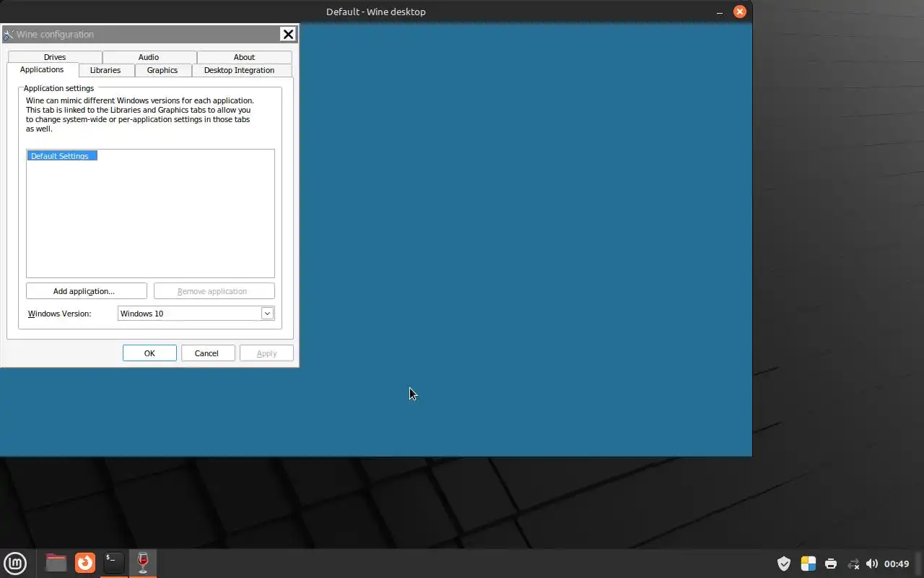Open the shield security tray icon
Viewport: 924px width, 578px height.
pos(784,564)
